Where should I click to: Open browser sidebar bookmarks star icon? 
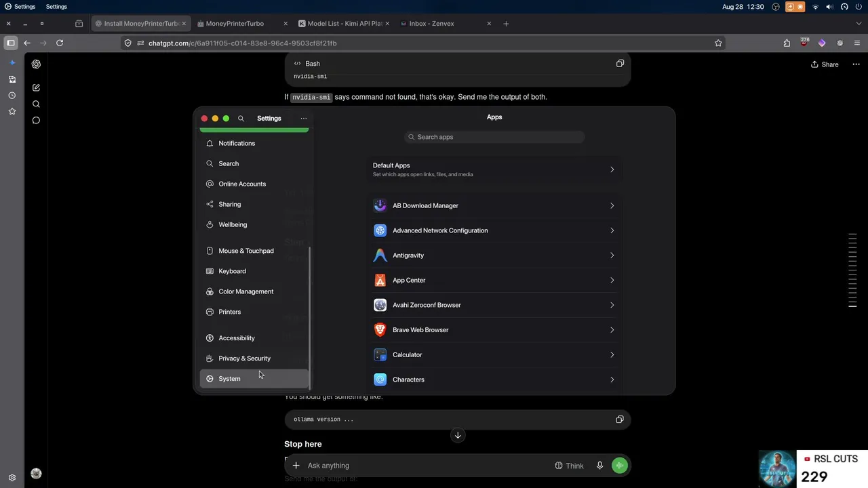12,111
